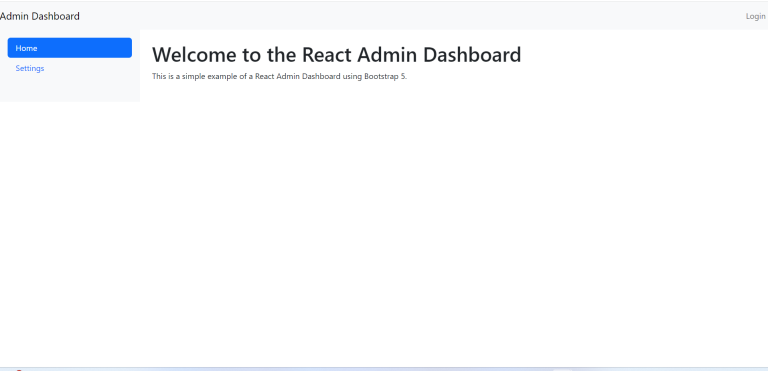
Task: Click the Welcome to the React Admin Dashboard heading
Action: click(336, 54)
